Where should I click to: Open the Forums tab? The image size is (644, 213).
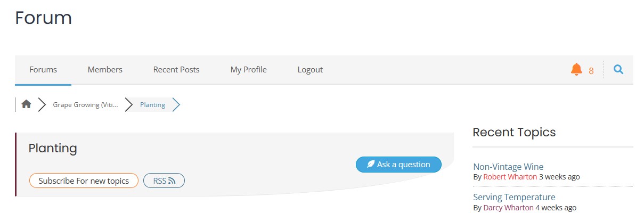(43, 70)
